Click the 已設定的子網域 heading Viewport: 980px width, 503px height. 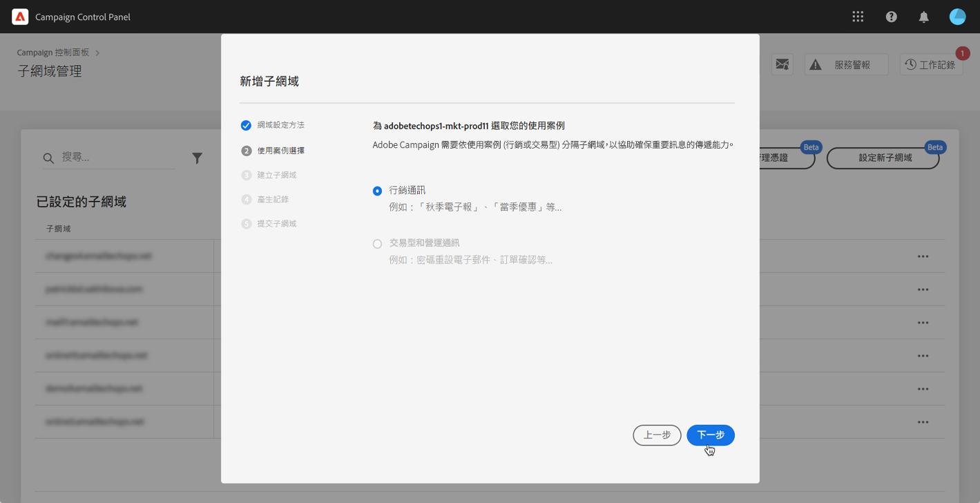[x=81, y=202]
